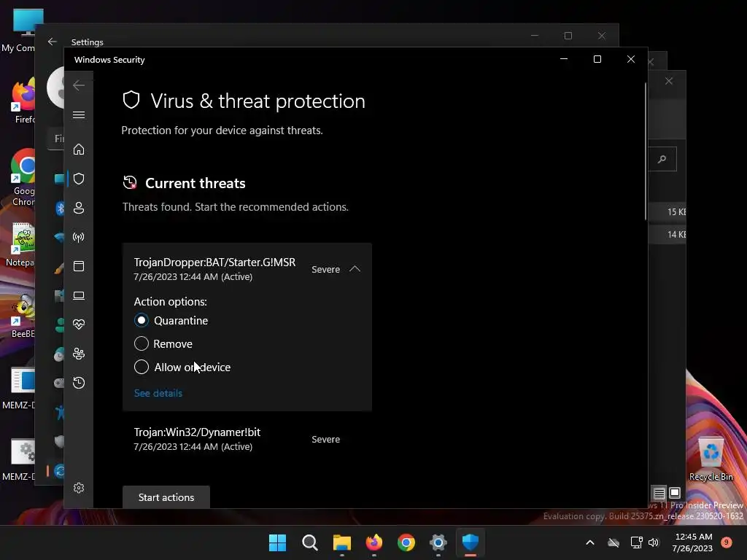747x560 pixels.
Task: Open notification badge showing 9
Action: pyautogui.click(x=727, y=542)
